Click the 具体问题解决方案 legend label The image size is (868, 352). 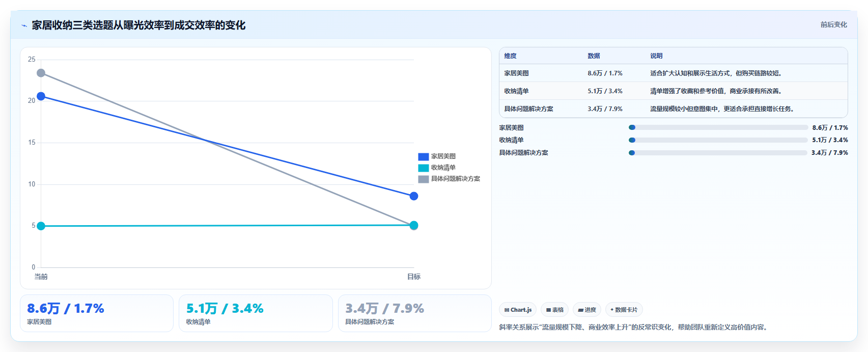(456, 179)
